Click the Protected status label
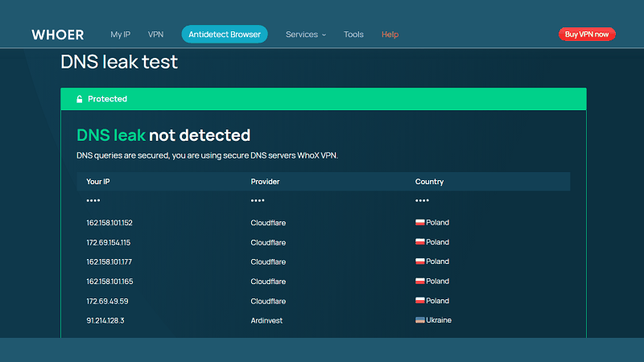The width and height of the screenshot is (644, 362). point(107,99)
